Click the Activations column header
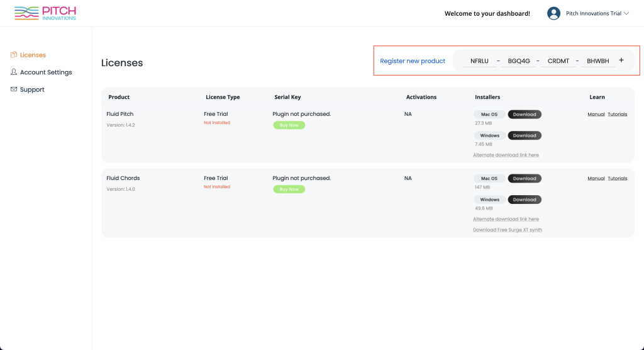This screenshot has height=350, width=644. [421, 97]
